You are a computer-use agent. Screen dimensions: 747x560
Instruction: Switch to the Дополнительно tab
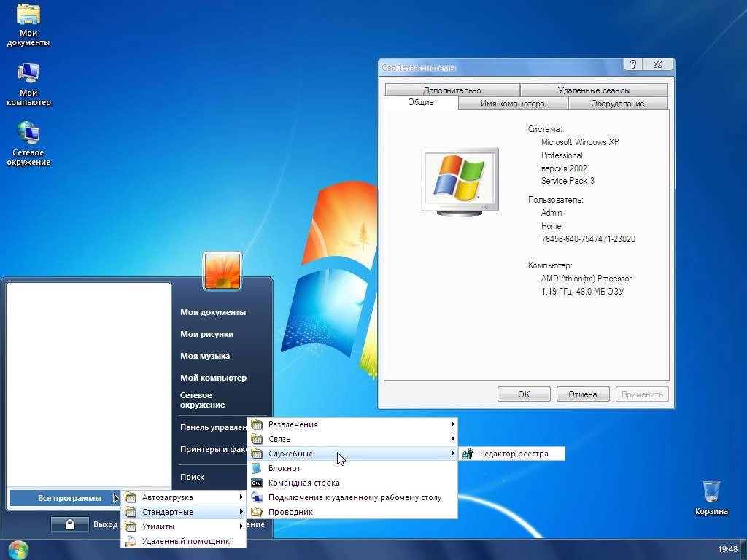452,90
